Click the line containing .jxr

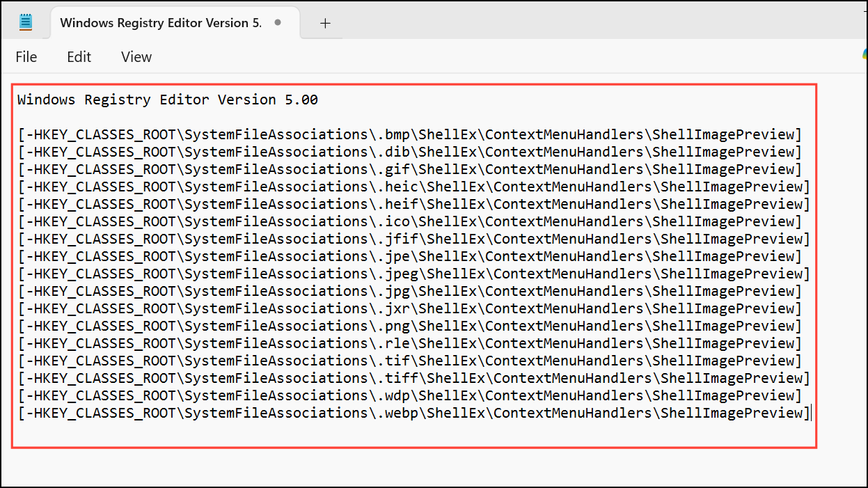click(410, 308)
